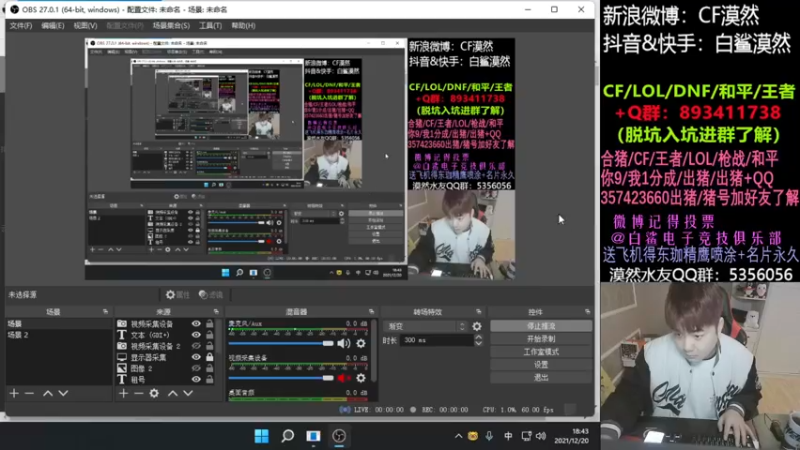The image size is (800, 450).
Task: Hide the 租号 text source
Action: pos(196,380)
